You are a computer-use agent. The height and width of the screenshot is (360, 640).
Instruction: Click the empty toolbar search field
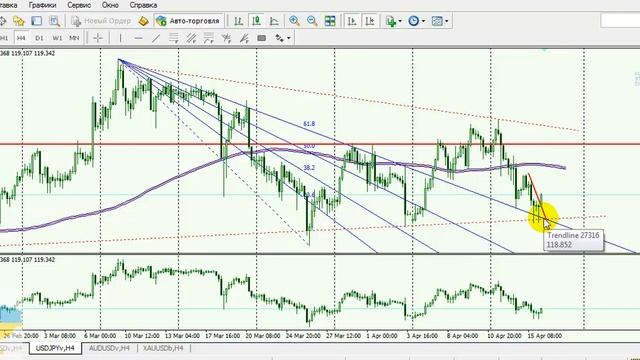coord(620,21)
